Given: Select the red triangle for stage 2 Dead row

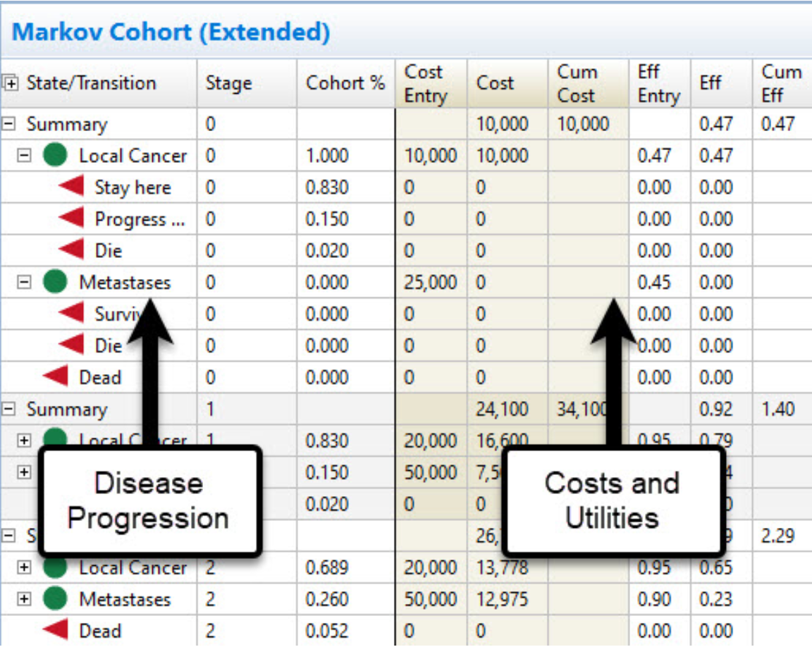Looking at the screenshot, I should [x=56, y=630].
